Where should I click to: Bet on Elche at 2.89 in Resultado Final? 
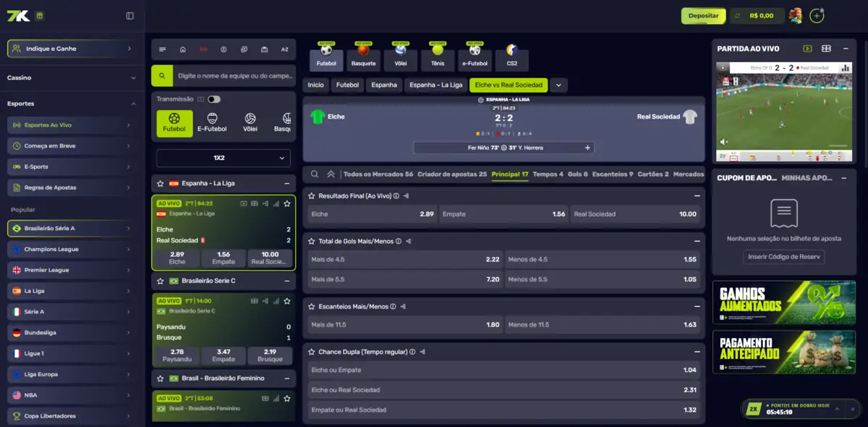tap(373, 214)
